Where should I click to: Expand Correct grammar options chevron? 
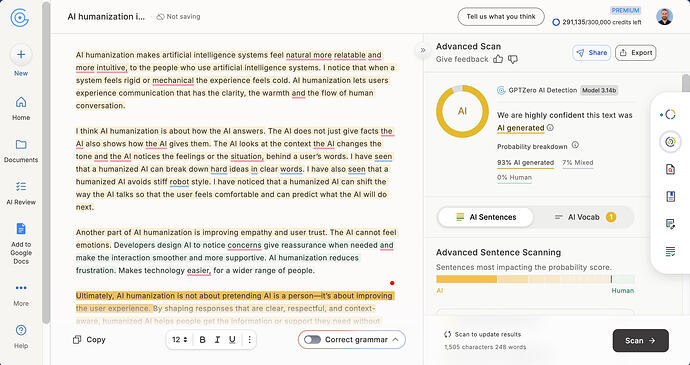pyautogui.click(x=395, y=339)
